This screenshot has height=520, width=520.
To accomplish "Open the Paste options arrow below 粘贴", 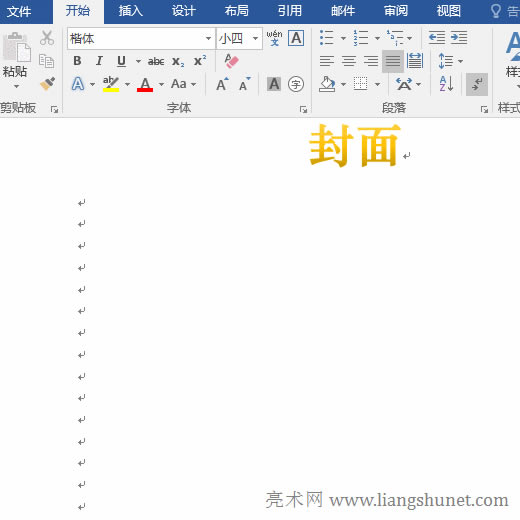I will pos(16,87).
